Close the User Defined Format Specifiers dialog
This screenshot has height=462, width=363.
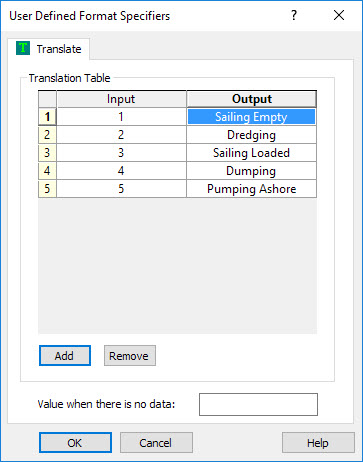(339, 15)
